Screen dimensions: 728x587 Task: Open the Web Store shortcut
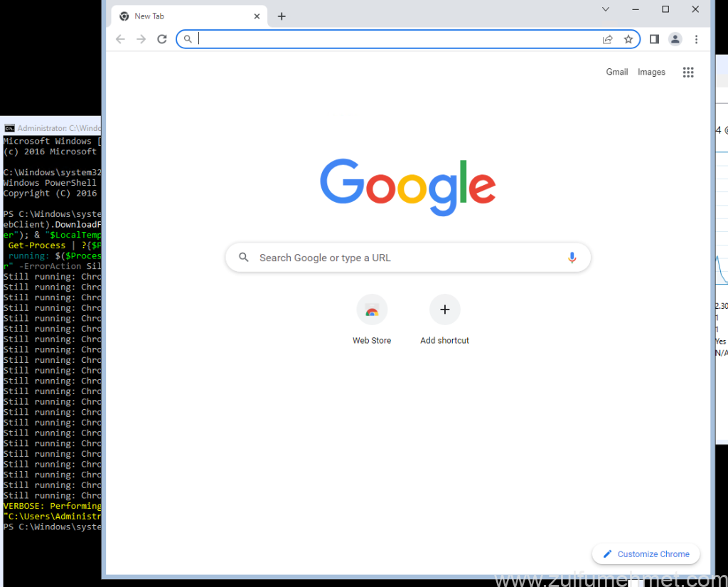point(372,310)
